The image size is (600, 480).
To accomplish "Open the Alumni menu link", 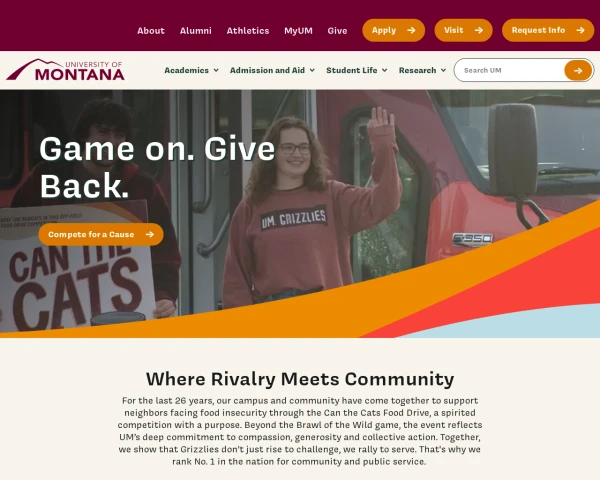I will point(196,31).
